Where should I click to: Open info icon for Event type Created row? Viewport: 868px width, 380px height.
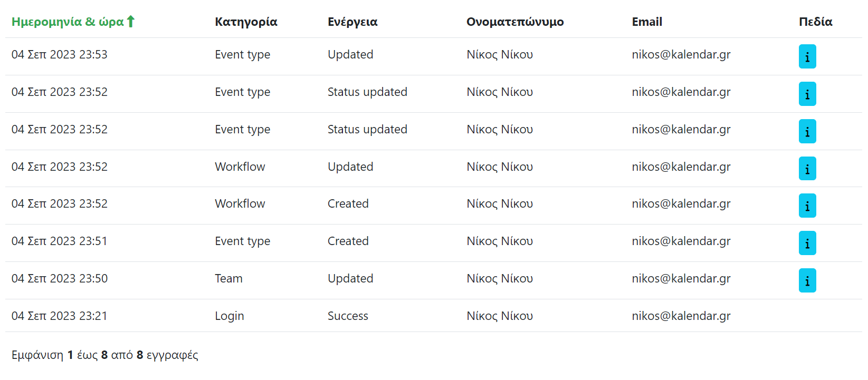tap(807, 243)
